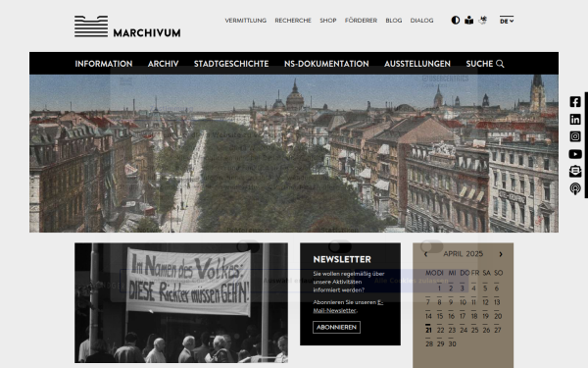The height and width of the screenshot is (368, 588).
Task: Open the Vermittlung menu item
Action: click(x=246, y=21)
